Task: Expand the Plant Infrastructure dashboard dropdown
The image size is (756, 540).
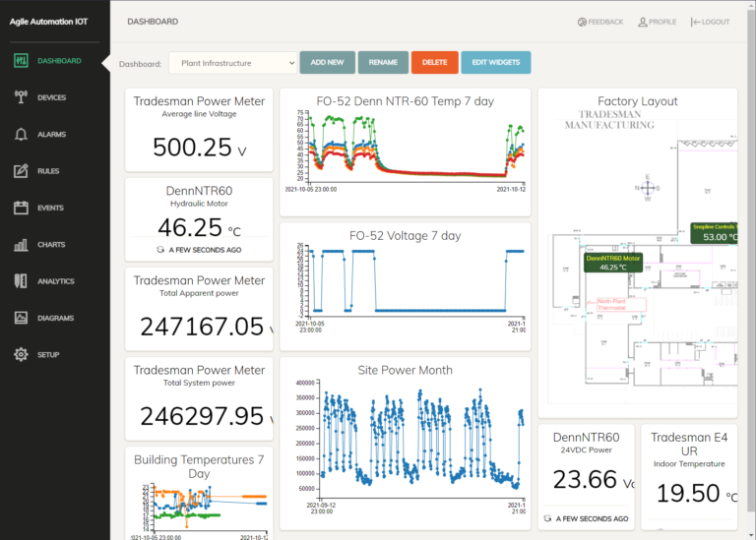Action: [x=232, y=63]
